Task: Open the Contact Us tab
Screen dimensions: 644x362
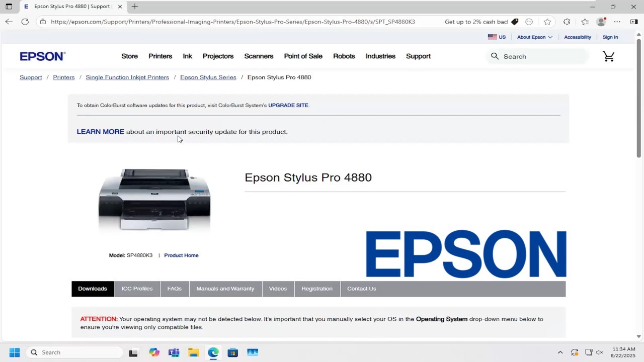Action: (362, 289)
